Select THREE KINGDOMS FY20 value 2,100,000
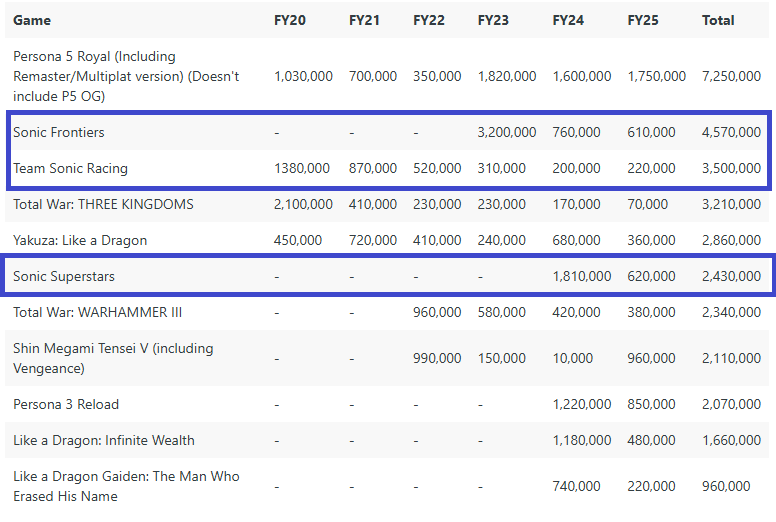 point(303,204)
